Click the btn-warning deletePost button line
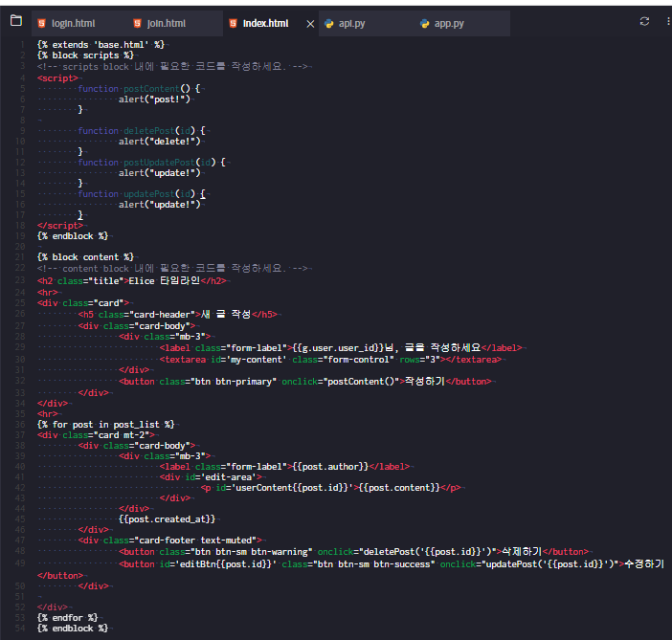Image resolution: width=672 pixels, height=640 pixels. tap(353, 551)
